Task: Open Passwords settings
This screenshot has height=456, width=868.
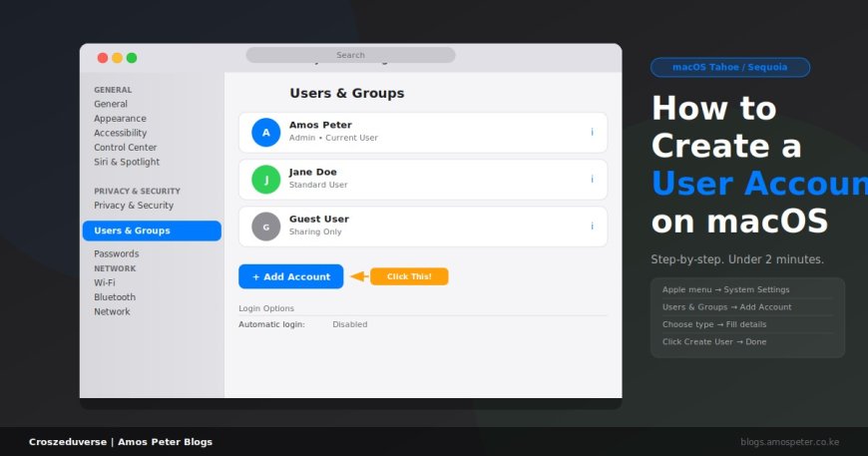Action: [x=117, y=253]
